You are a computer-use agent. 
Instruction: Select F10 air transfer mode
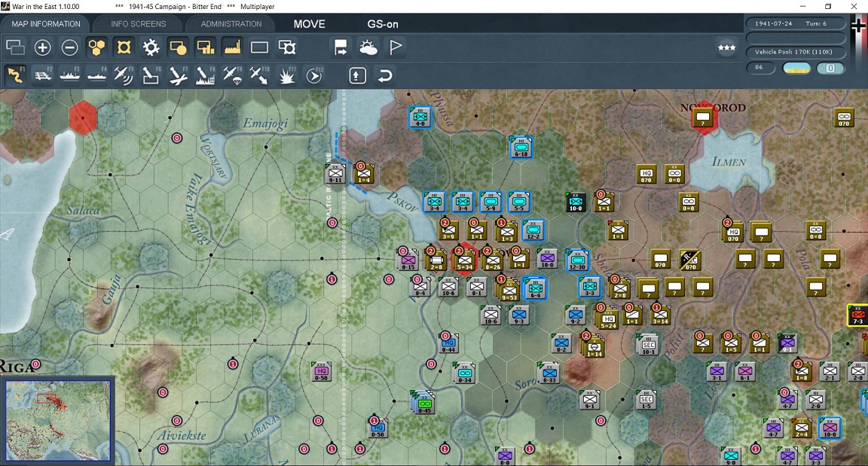click(x=259, y=75)
